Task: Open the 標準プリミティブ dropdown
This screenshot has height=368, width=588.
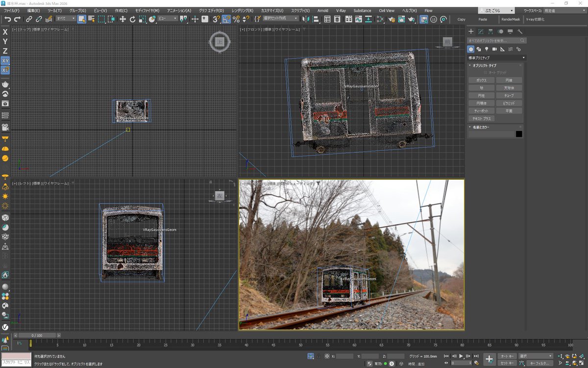Action: coord(496,57)
